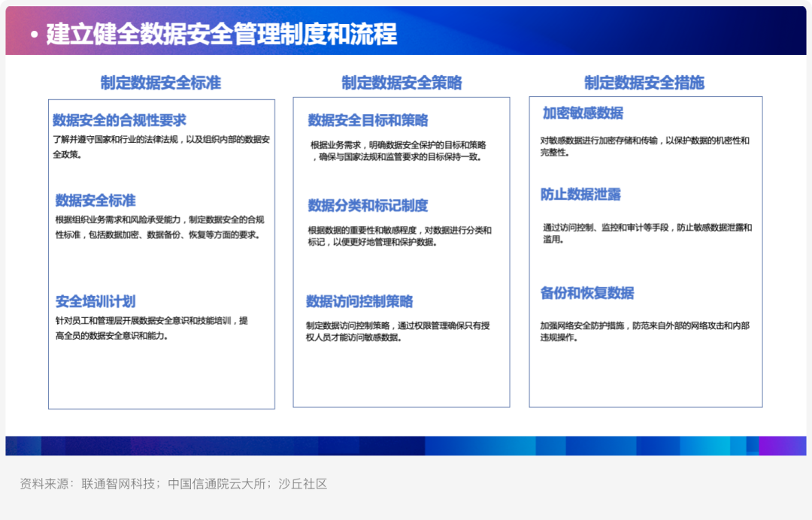Image resolution: width=812 pixels, height=520 pixels.
Task: Click the heading 数据安全标准
Action: [x=95, y=200]
